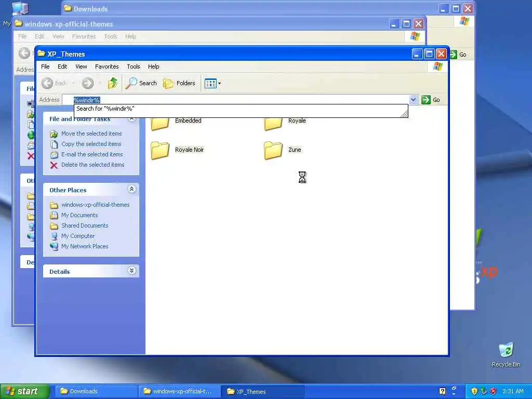Screen dimensions: 532x399
Task: Select the Royale folder icon
Action: (273, 124)
